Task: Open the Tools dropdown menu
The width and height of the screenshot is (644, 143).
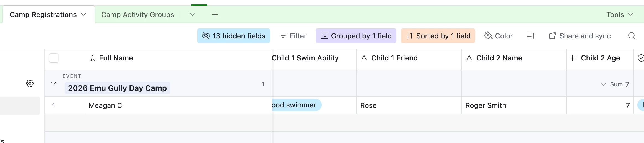Action: click(x=620, y=15)
